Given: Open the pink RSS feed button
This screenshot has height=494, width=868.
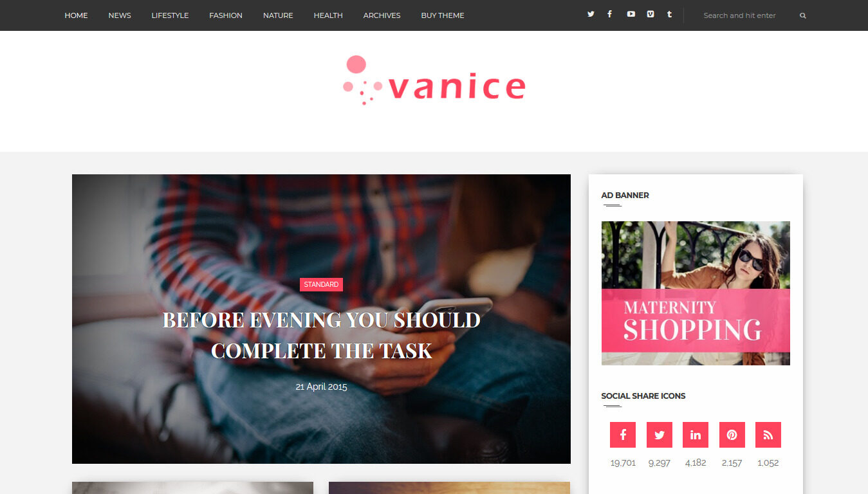Looking at the screenshot, I should coord(768,435).
